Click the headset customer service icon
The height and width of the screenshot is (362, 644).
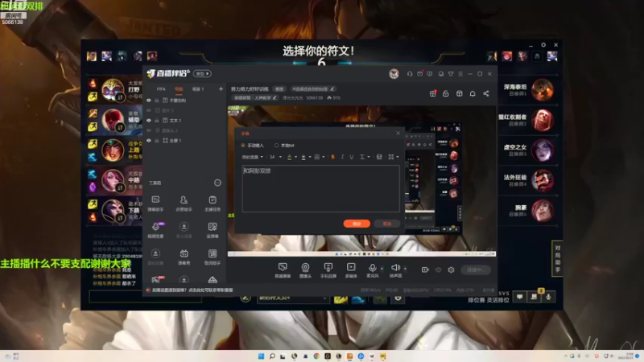pyautogui.click(x=410, y=74)
